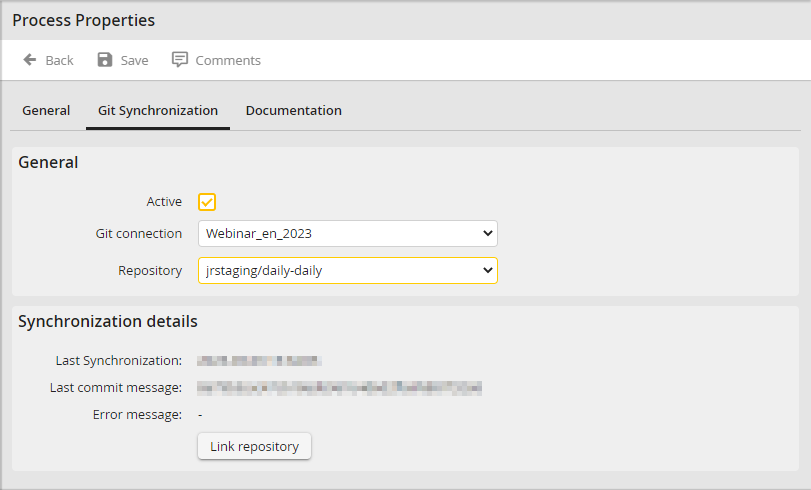Go back using the Back label
Viewport: 811px width, 490px height.
59,61
